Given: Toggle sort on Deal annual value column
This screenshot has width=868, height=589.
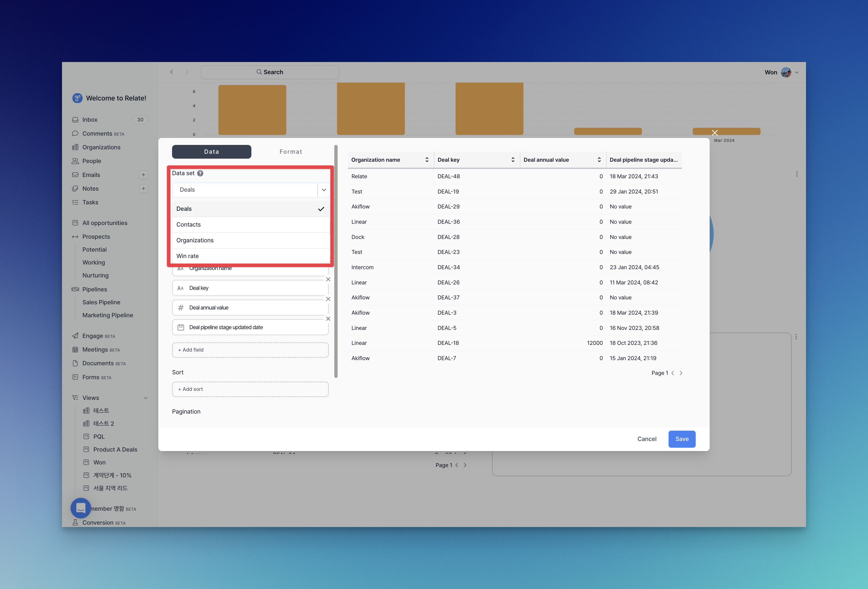Looking at the screenshot, I should (x=599, y=160).
